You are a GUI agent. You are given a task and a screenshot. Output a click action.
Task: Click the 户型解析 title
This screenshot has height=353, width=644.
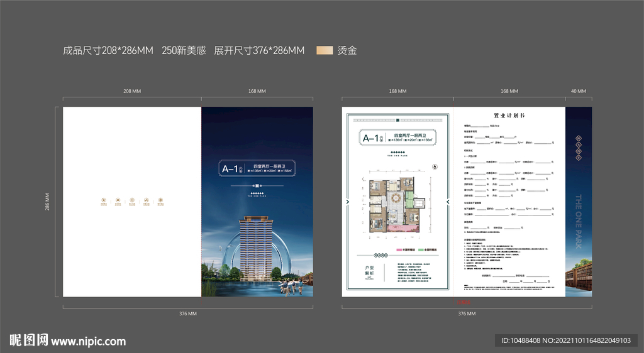point(369,272)
